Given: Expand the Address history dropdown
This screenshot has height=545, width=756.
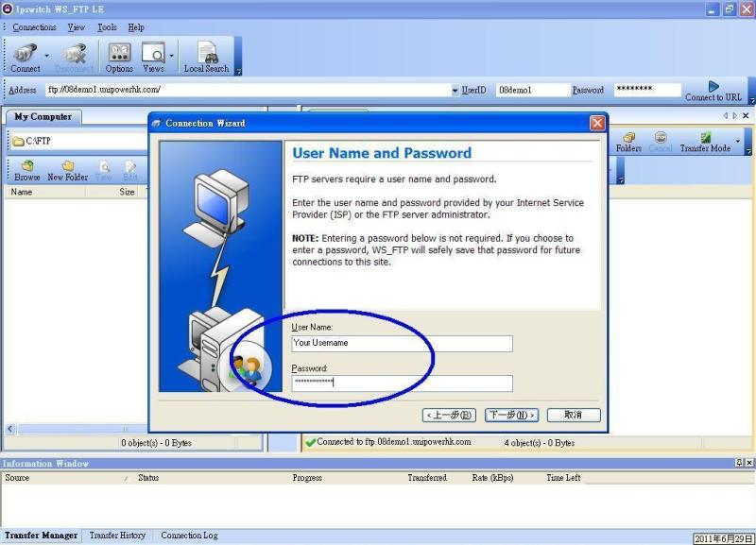Looking at the screenshot, I should pos(455,90).
